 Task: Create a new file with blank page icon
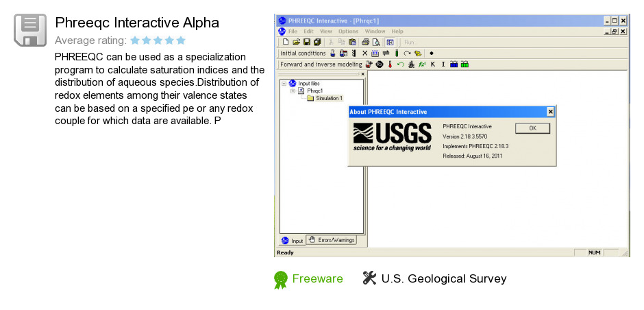click(286, 42)
